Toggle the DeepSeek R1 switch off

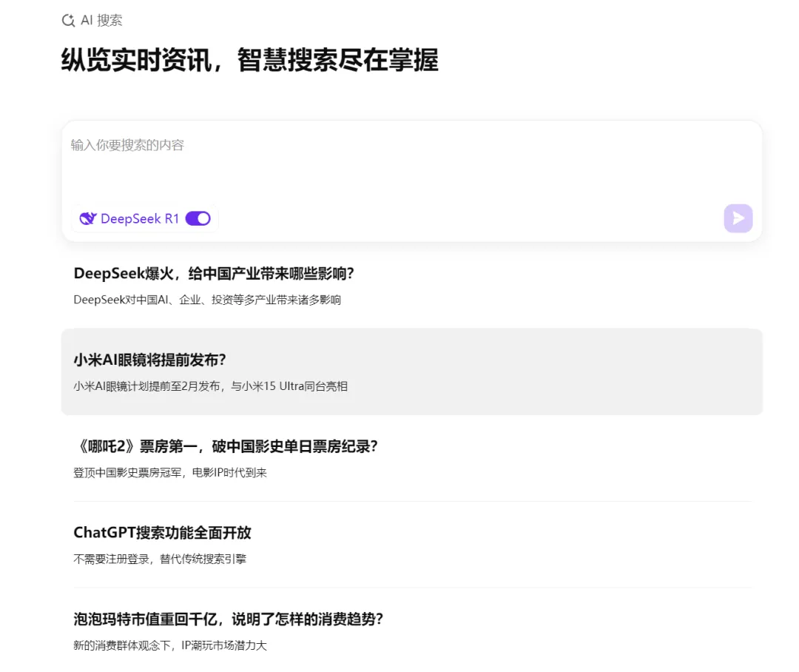(x=198, y=219)
